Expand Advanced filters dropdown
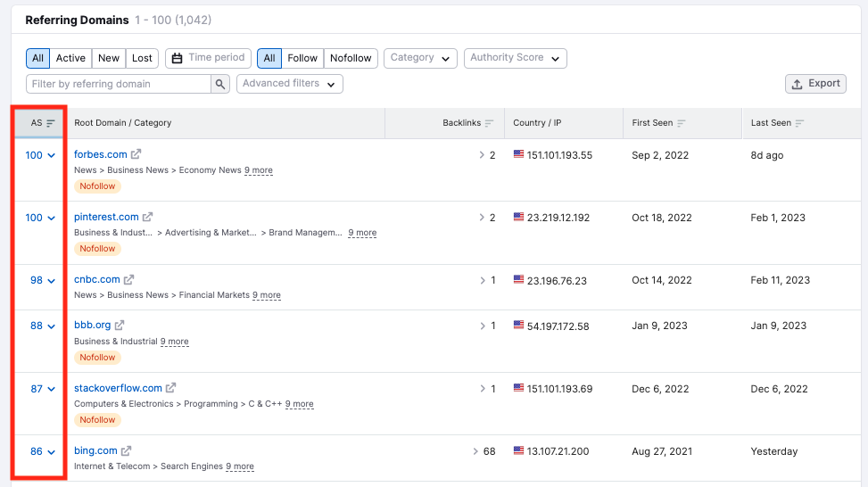This screenshot has width=868, height=487. [x=289, y=84]
